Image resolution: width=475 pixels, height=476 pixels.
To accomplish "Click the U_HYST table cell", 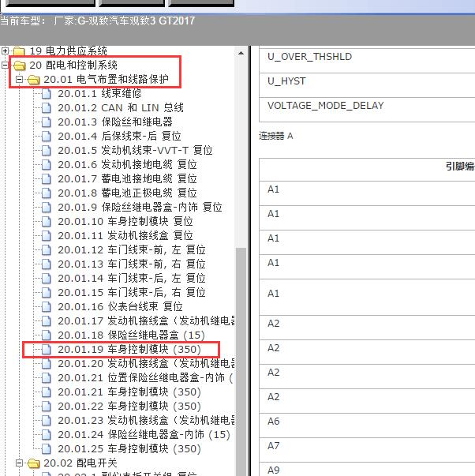I will tap(367, 85).
